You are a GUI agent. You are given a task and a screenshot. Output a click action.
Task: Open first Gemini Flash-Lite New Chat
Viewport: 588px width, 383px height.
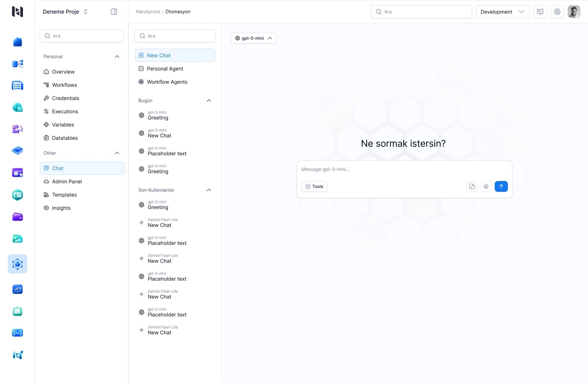click(175, 223)
